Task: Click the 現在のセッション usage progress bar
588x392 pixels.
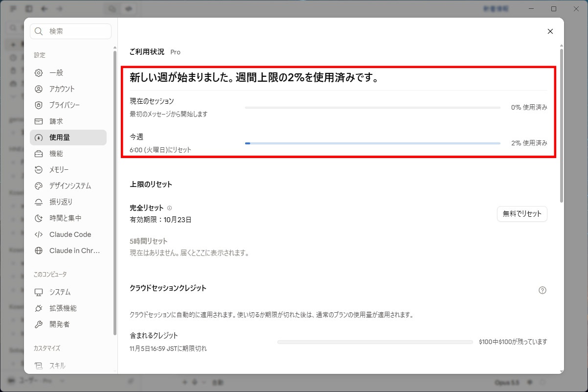Action: [373, 108]
